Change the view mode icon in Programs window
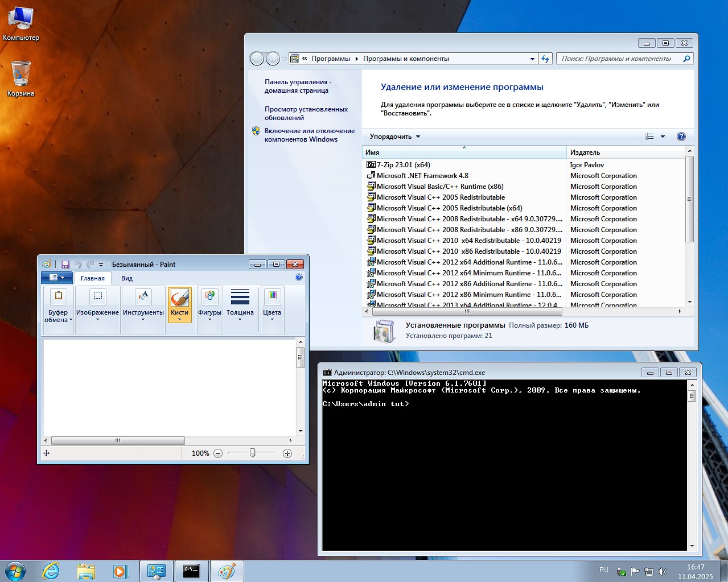 (649, 137)
